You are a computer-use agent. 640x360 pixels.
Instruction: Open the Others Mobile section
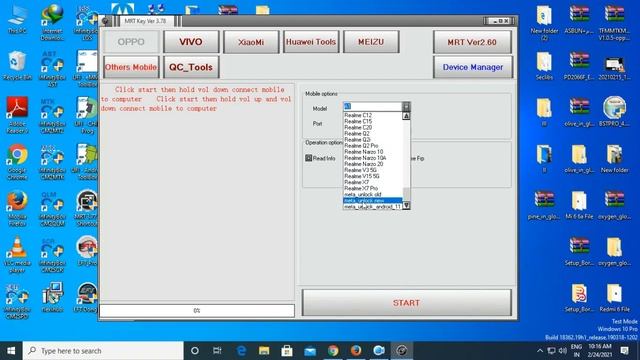click(x=131, y=67)
